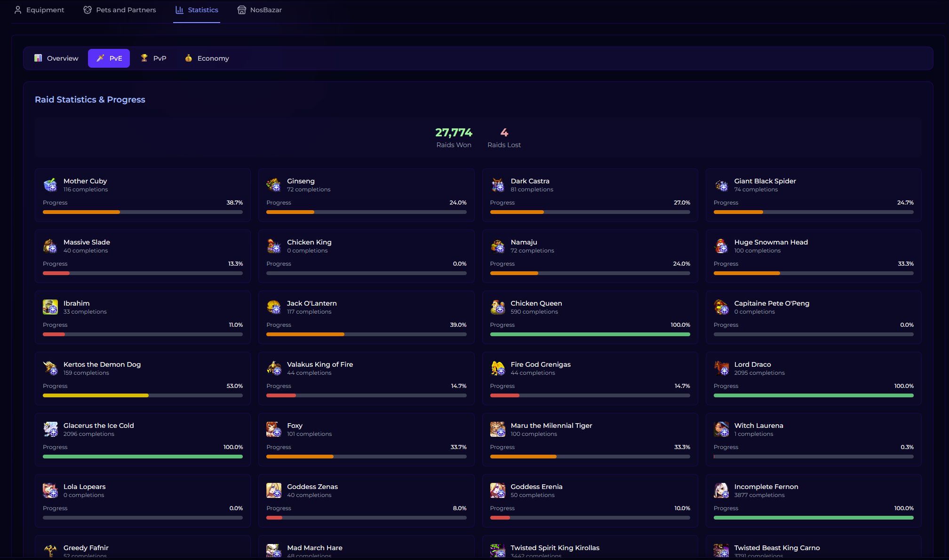This screenshot has width=949, height=560.
Task: Select the Overview statistics sub-tab
Action: pyautogui.click(x=56, y=58)
